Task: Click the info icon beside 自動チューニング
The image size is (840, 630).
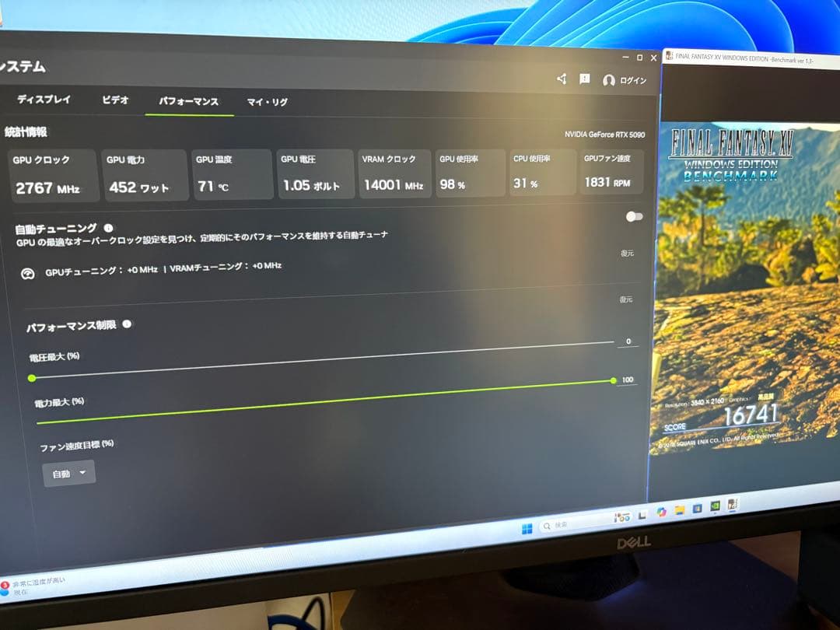Action: tap(108, 228)
